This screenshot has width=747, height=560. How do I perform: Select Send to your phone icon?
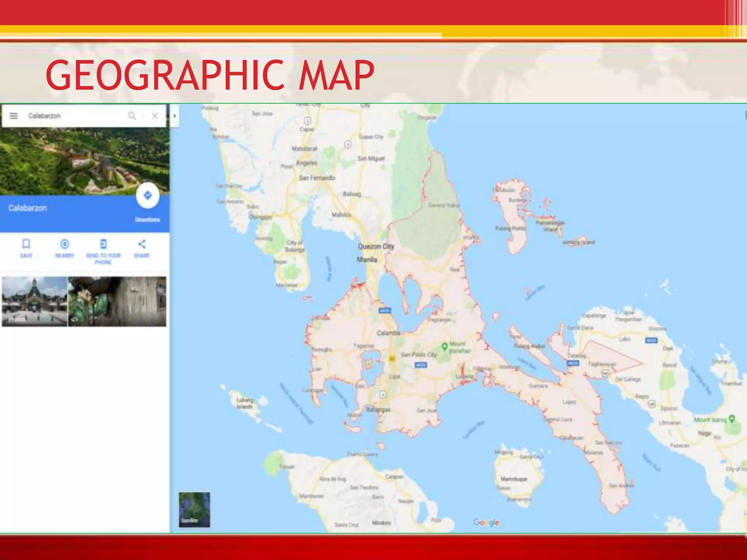point(103,244)
